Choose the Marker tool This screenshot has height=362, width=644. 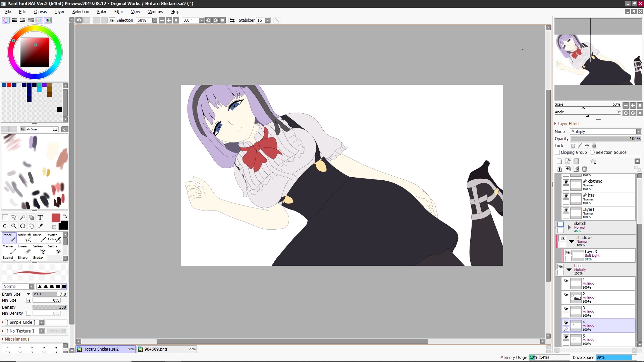pos(9,249)
